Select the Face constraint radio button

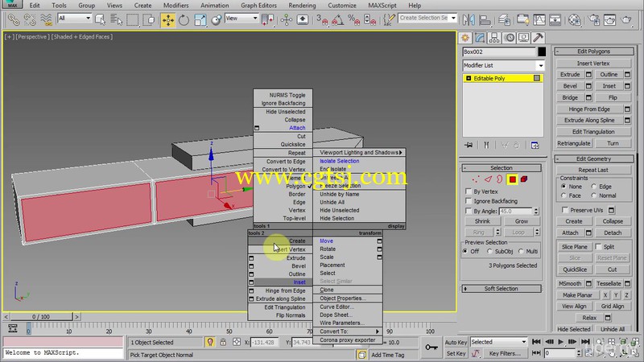pos(563,195)
